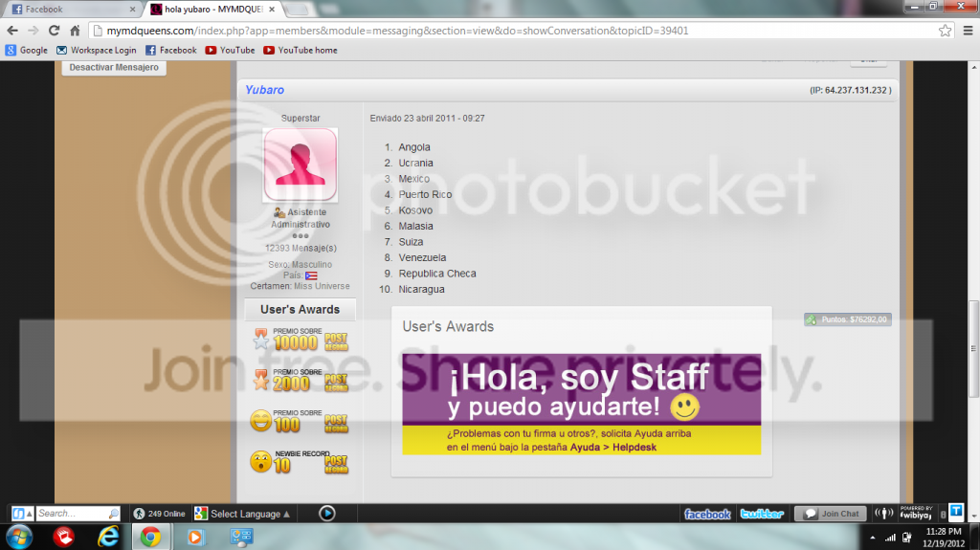The width and height of the screenshot is (980, 550).
Task: Click the play button in the bottom toolbar
Action: pos(327,514)
